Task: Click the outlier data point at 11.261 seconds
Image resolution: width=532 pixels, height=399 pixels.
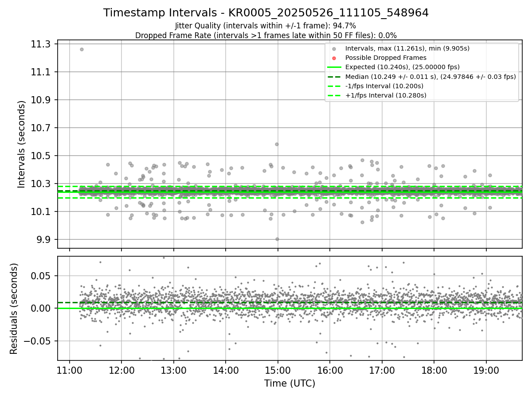Action: coord(82,49)
